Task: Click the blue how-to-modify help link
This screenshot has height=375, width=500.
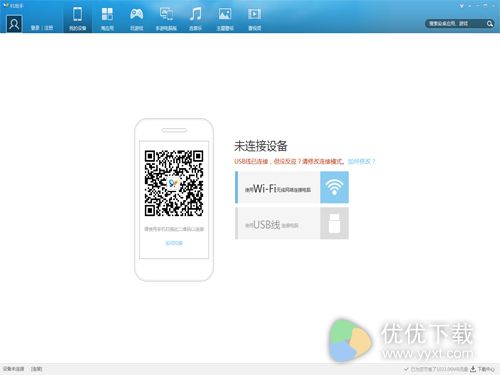Action: pos(362,161)
